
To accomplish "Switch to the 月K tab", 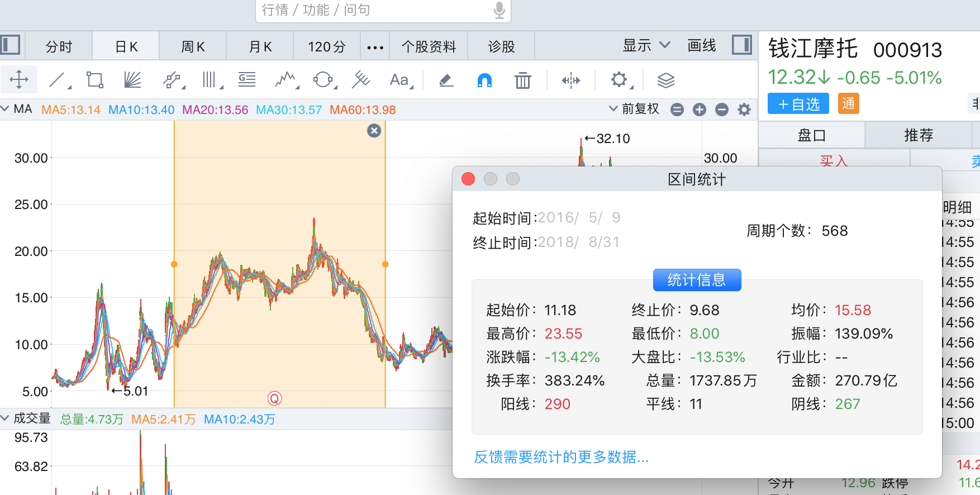I will [260, 47].
